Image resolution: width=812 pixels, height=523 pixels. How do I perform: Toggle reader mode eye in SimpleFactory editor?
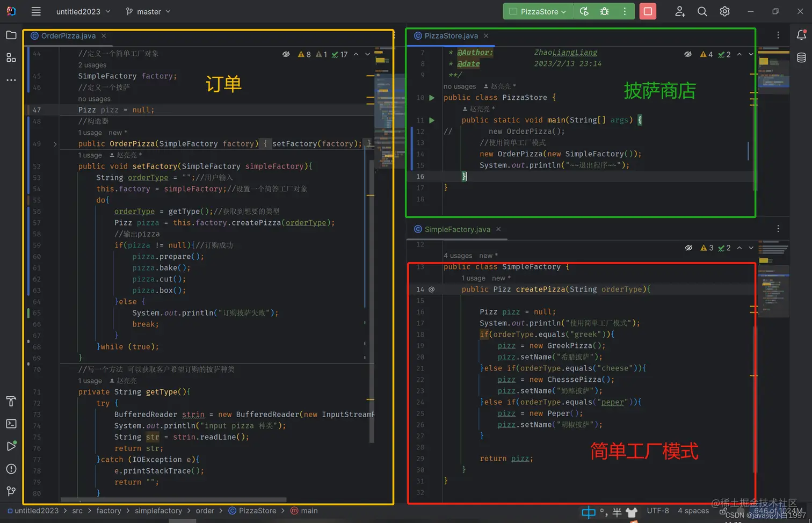click(688, 248)
